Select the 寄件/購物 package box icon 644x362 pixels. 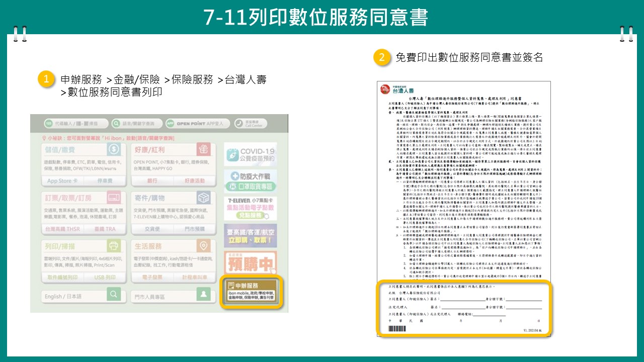click(x=203, y=198)
